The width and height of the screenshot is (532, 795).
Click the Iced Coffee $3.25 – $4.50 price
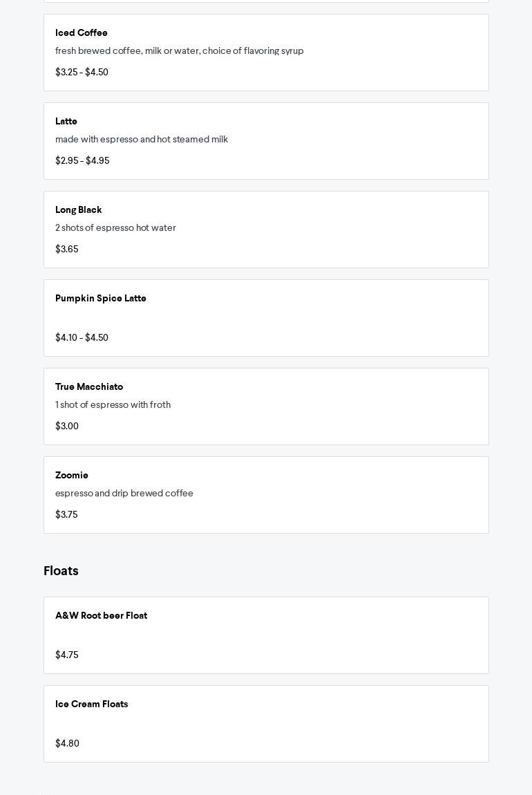[x=82, y=73]
